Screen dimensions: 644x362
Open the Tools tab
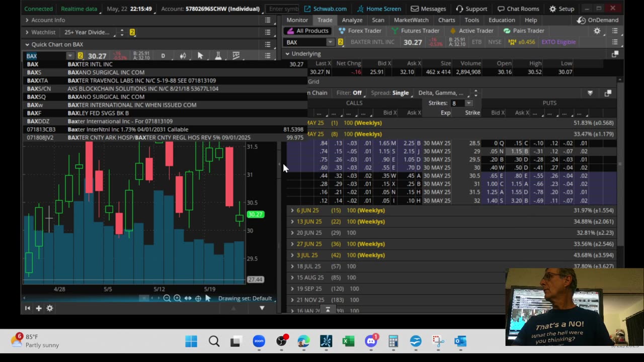(x=472, y=20)
